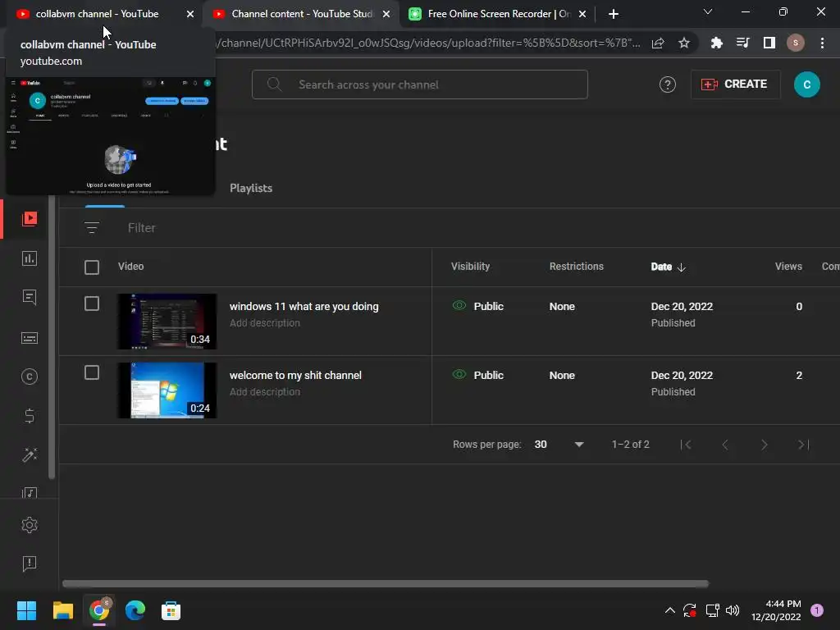The height and width of the screenshot is (630, 840).
Task: Open Chrome three-dot menu
Action: [x=822, y=43]
